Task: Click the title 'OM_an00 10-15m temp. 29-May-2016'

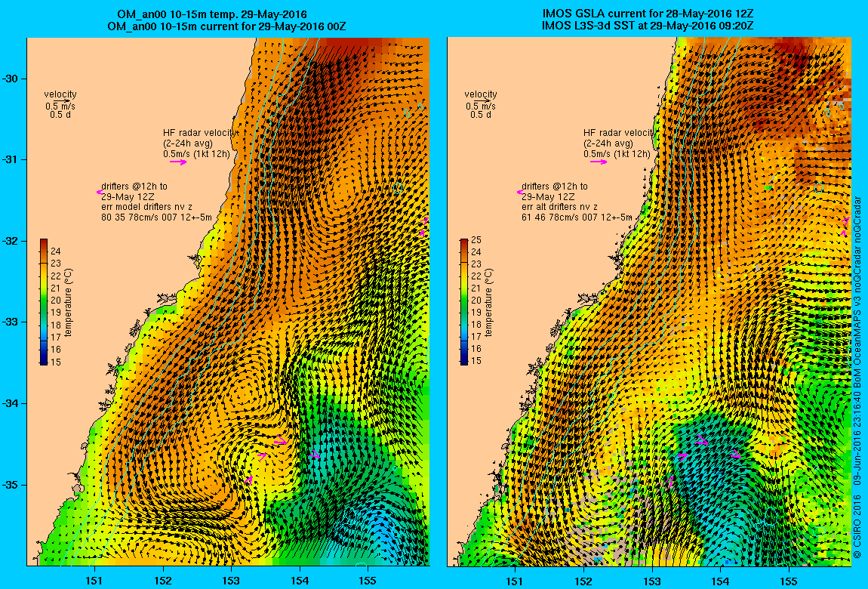Action: [212, 14]
